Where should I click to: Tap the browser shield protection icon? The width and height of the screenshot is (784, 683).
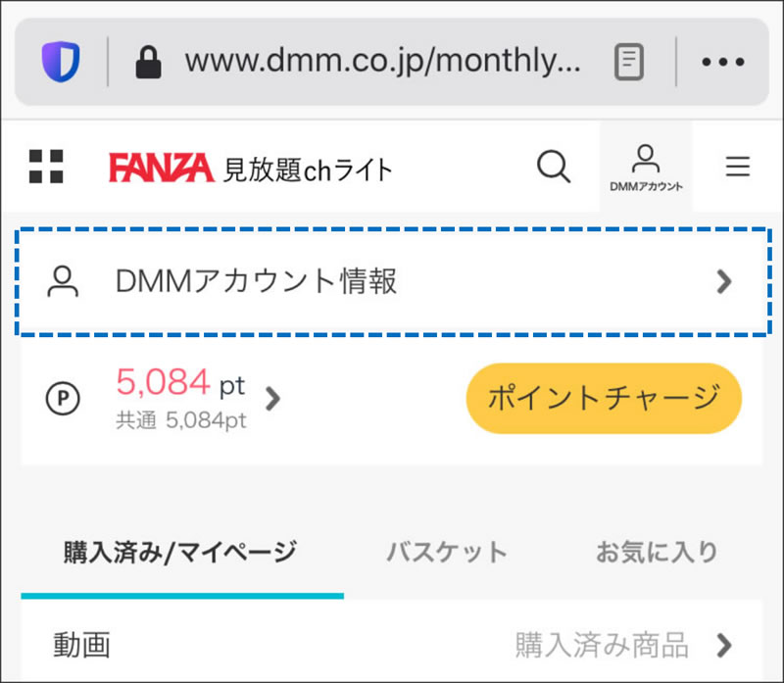[61, 62]
